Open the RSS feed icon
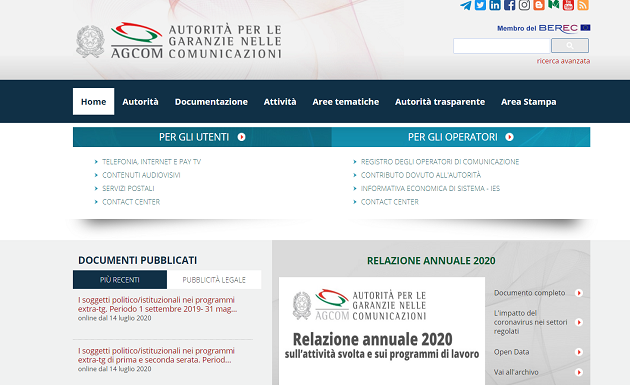 (583, 5)
